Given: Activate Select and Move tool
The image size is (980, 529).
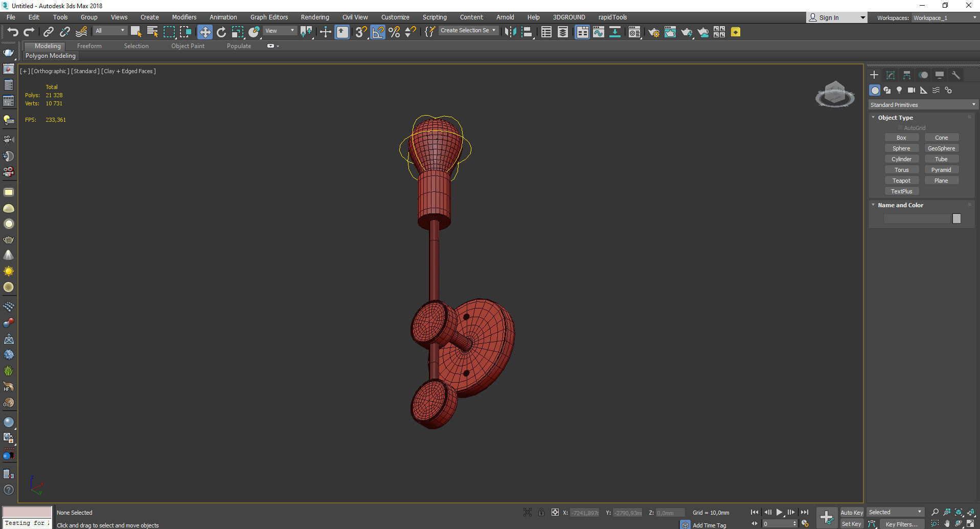Looking at the screenshot, I should pos(205,32).
